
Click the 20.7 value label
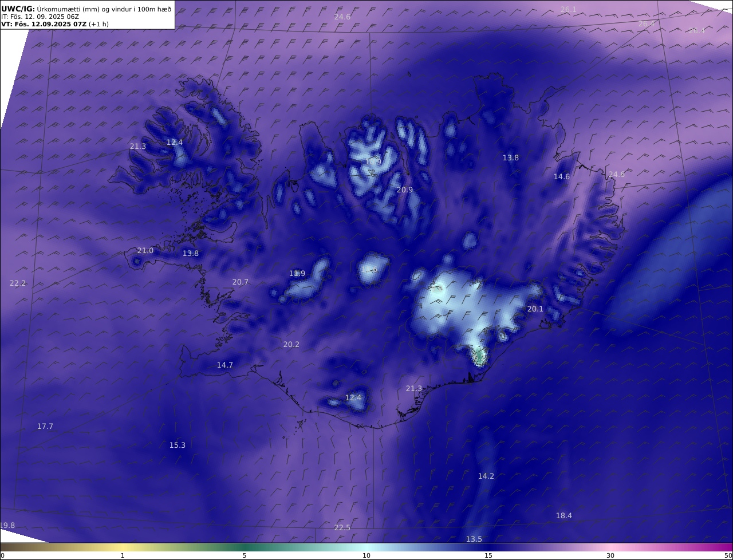(241, 282)
